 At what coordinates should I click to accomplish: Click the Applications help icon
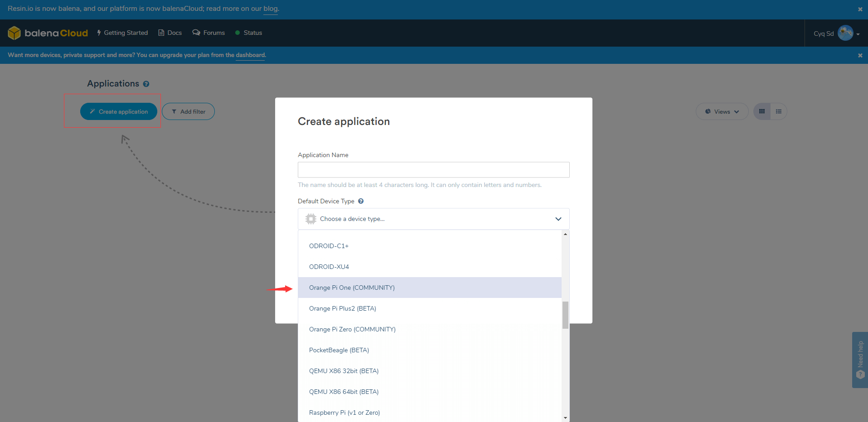(146, 84)
